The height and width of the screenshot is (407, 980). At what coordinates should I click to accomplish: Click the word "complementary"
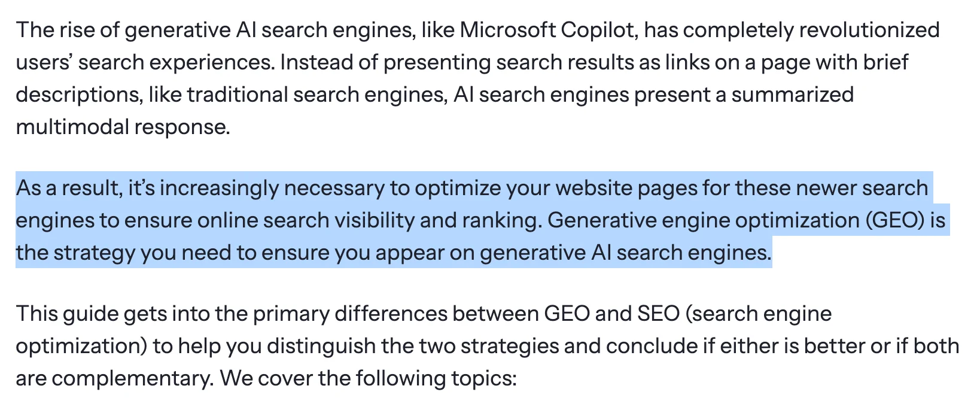(132, 378)
